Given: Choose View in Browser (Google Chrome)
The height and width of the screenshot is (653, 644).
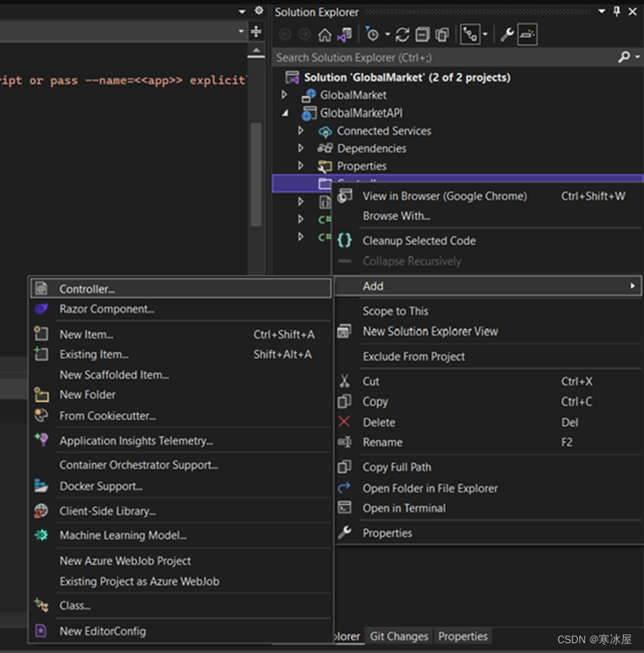Looking at the screenshot, I should (x=488, y=196).
